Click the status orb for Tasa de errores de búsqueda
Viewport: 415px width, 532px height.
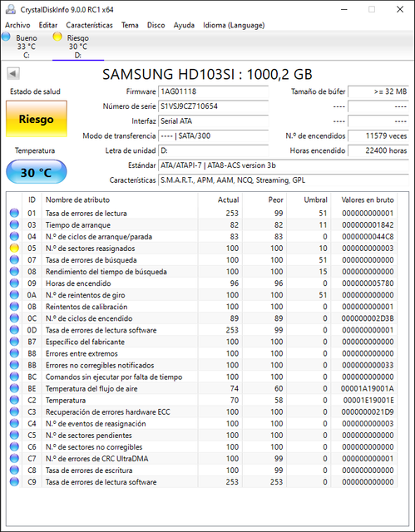(14, 260)
